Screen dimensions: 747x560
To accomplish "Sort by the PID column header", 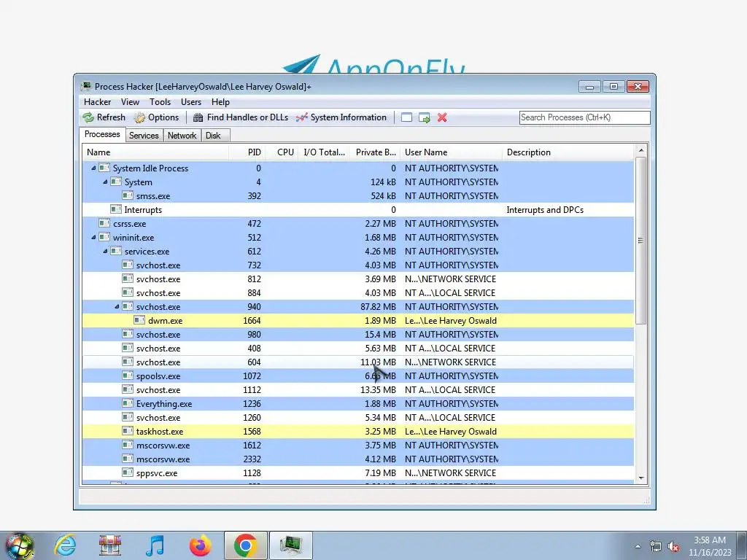I will 247,152.
